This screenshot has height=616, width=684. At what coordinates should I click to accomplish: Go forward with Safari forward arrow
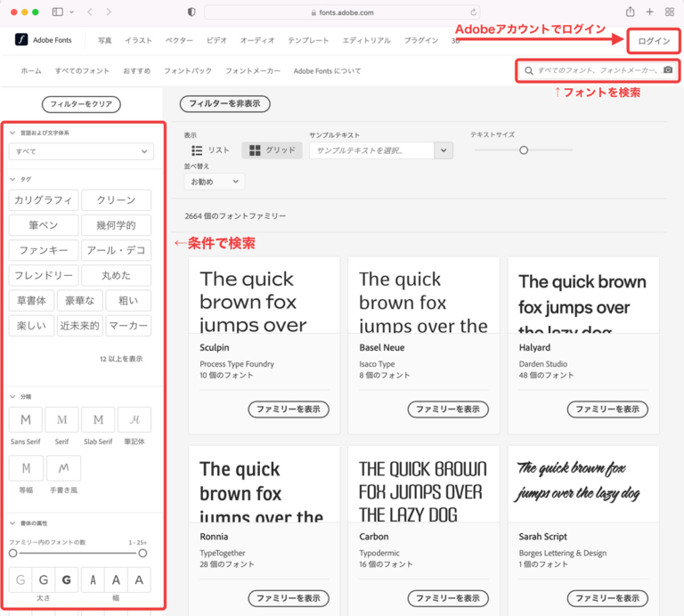tap(109, 12)
